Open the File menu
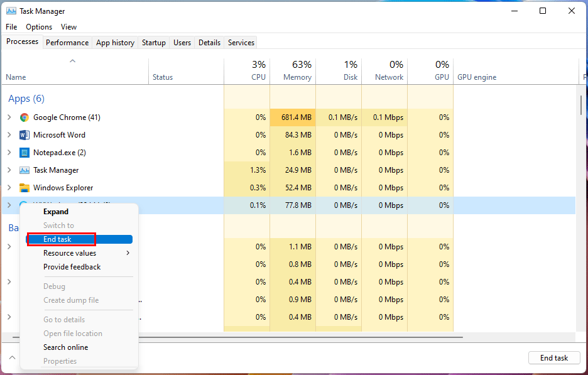 coord(11,27)
